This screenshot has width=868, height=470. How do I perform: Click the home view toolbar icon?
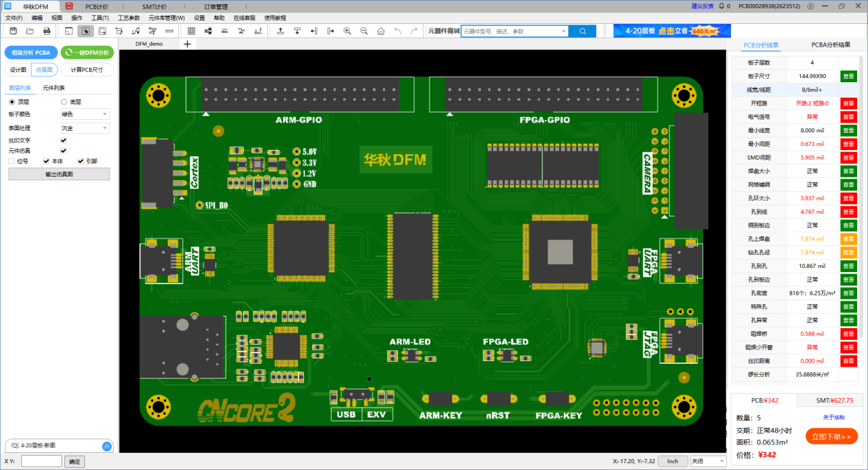click(381, 31)
